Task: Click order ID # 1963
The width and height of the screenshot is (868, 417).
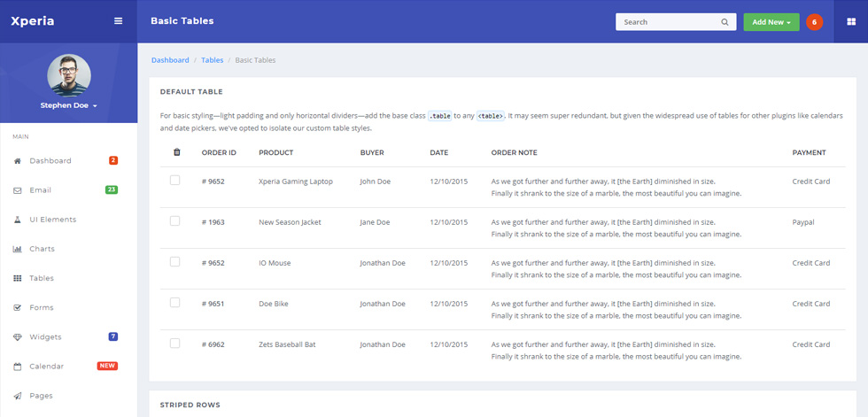Action: [x=213, y=222]
